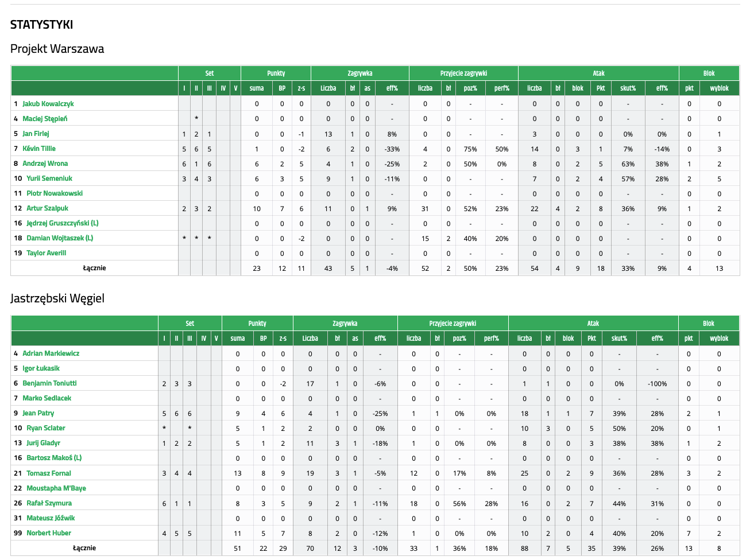750x560 pixels.
Task: Click Jurij Gladyr player name
Action: click(43, 443)
